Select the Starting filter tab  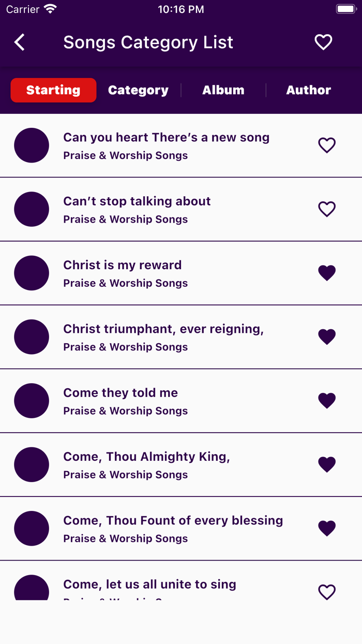coord(53,90)
